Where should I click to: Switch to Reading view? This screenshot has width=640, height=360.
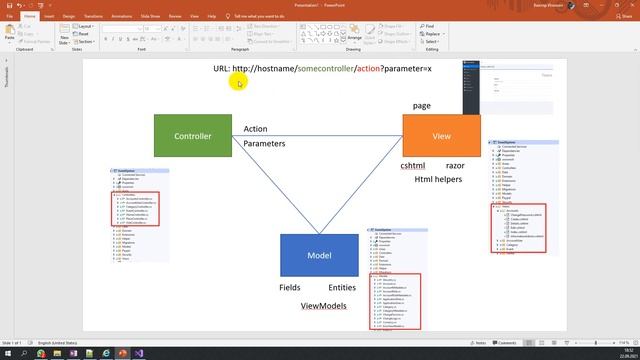[x=554, y=343]
